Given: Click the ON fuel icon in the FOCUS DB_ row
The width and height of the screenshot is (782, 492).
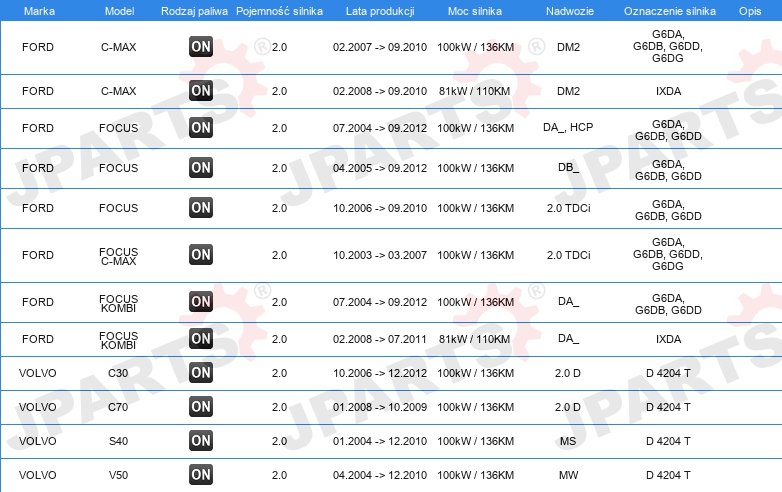Looking at the screenshot, I should 201,167.
